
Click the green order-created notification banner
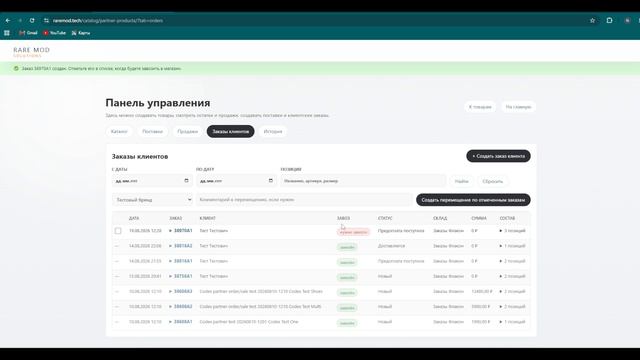(x=320, y=69)
